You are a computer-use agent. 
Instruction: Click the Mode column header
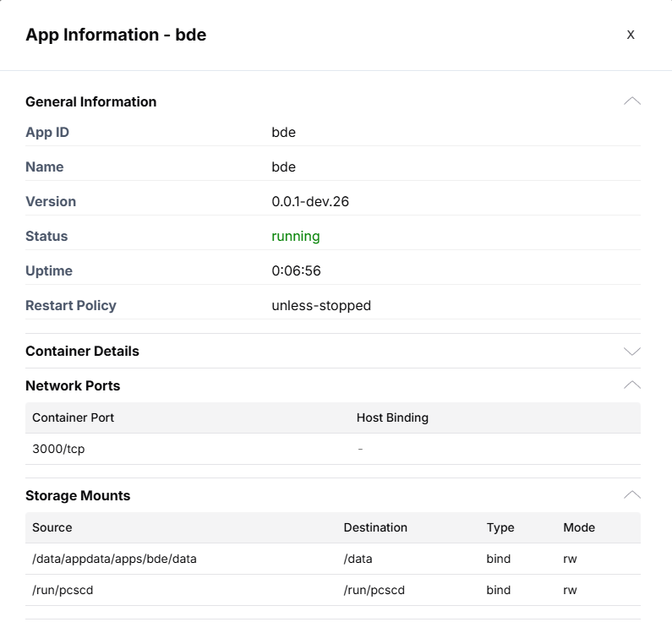coord(579,527)
